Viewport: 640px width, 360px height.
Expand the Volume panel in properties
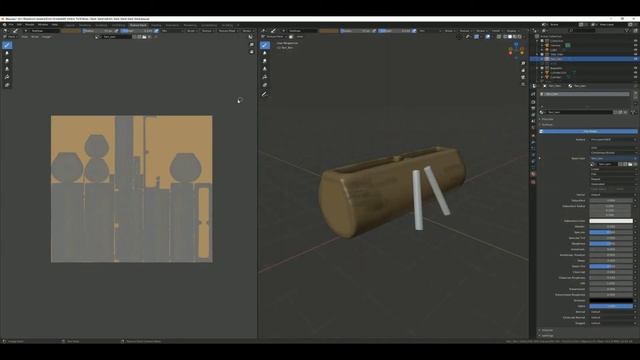pos(547,330)
